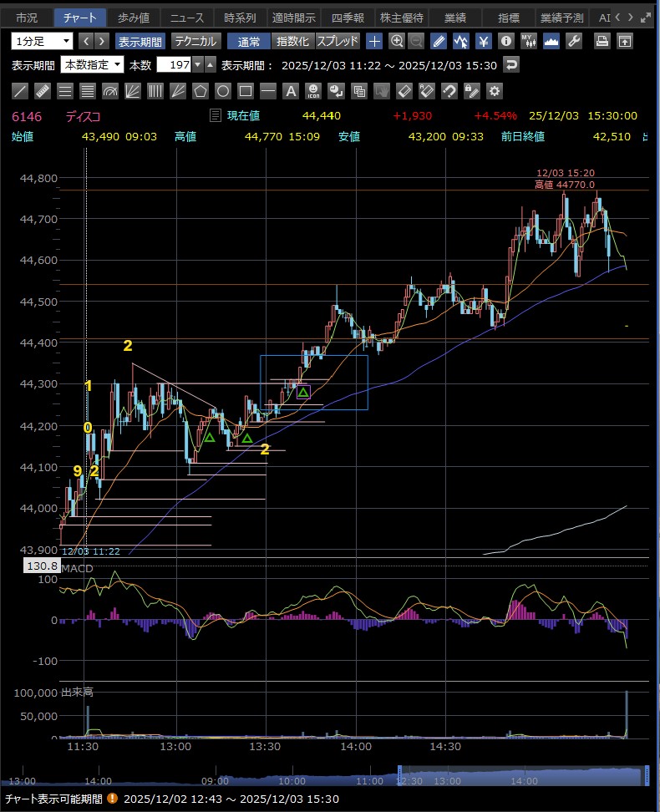Click the zoom in magnifier icon
This screenshot has height=812, width=660.
[x=397, y=41]
